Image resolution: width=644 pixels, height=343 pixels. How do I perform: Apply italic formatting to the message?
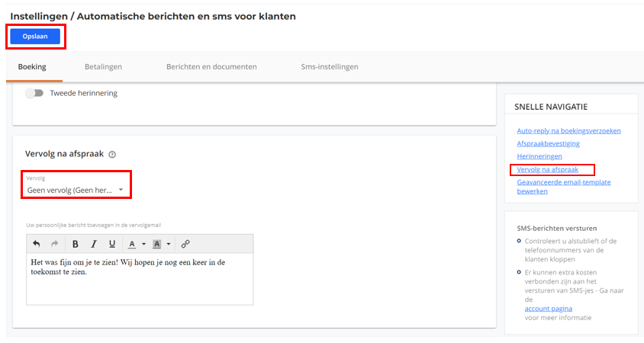94,244
